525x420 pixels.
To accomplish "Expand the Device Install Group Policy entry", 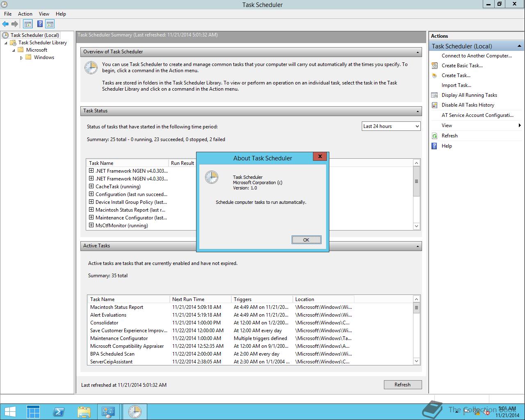I will pyautogui.click(x=91, y=202).
